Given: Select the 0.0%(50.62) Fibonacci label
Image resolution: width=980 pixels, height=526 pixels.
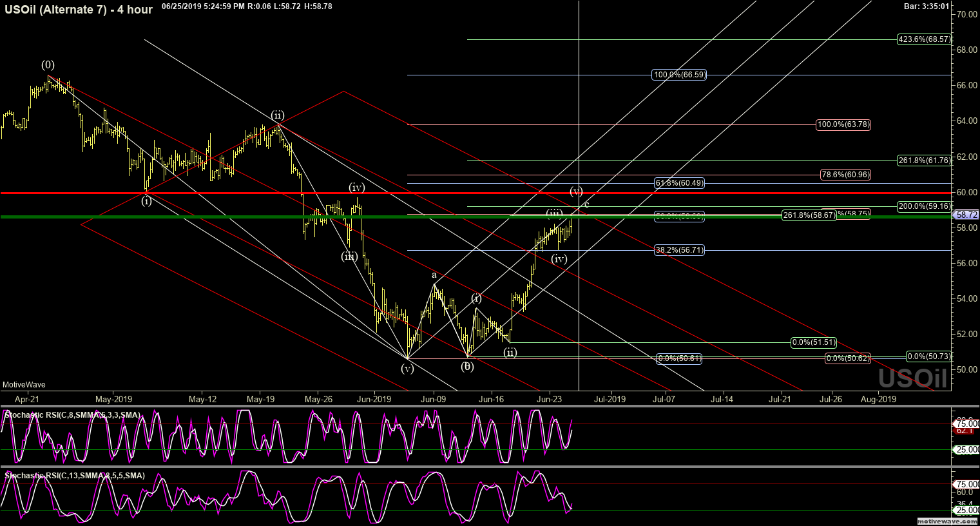Looking at the screenshot, I should (x=848, y=358).
